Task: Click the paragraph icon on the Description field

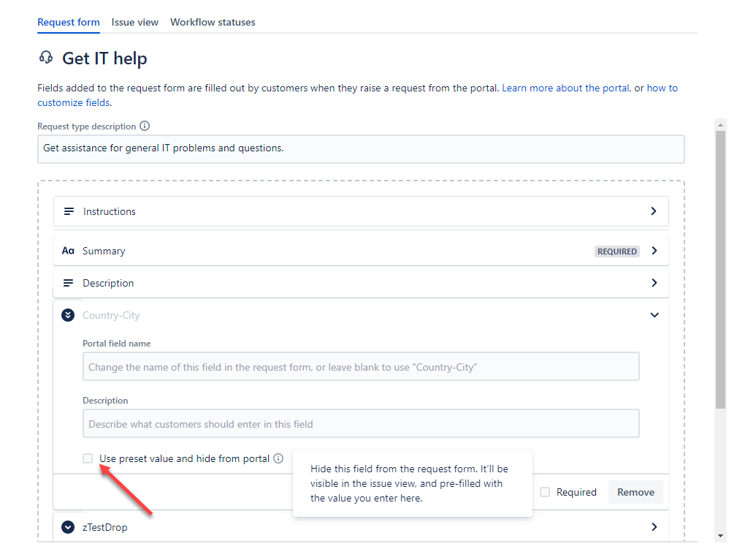Action: [x=69, y=283]
